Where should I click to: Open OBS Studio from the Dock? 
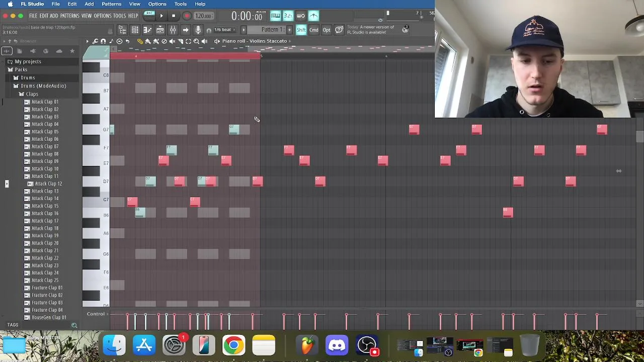tap(367, 345)
